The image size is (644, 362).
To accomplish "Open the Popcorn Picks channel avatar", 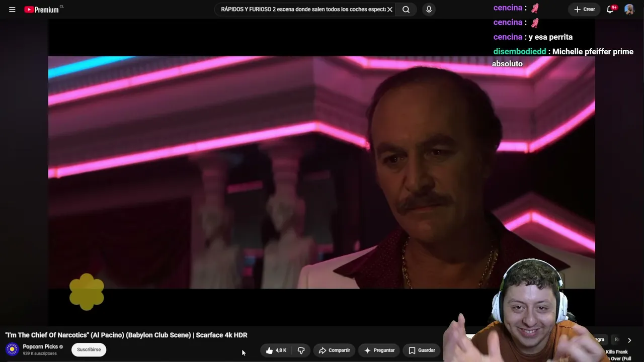I will pyautogui.click(x=12, y=349).
